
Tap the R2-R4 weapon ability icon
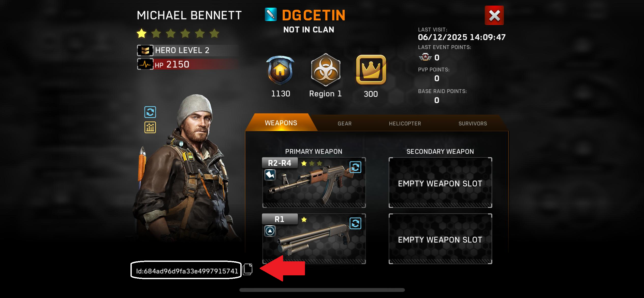pos(270,175)
